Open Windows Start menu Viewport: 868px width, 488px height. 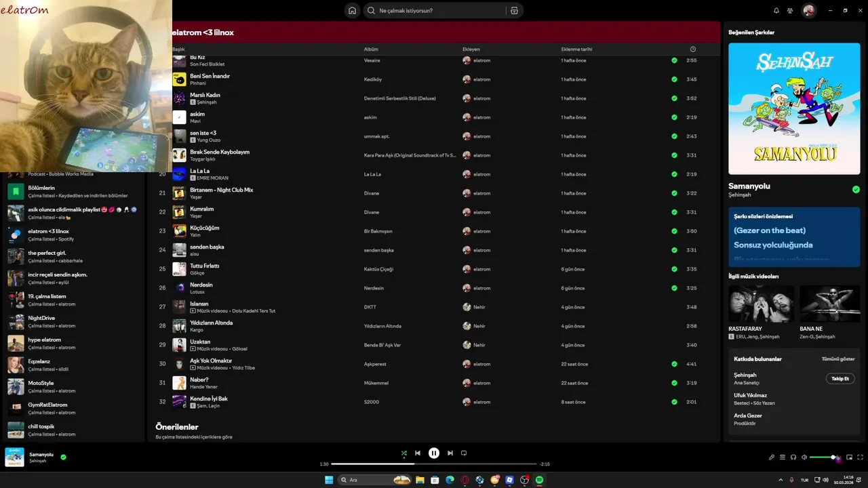pos(329,480)
